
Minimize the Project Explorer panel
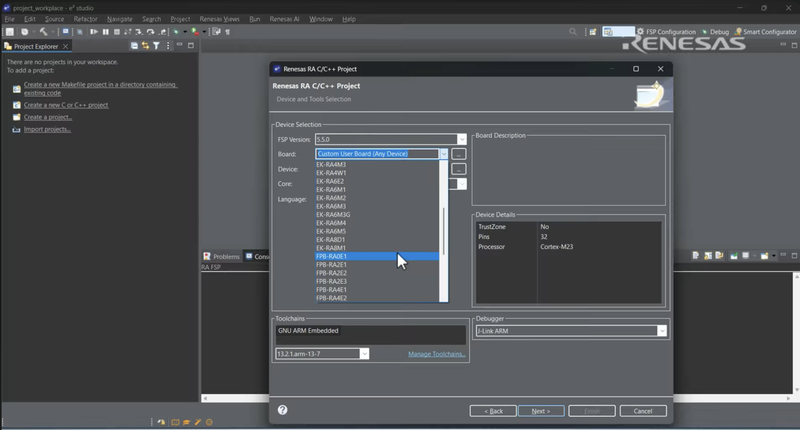click(180, 45)
